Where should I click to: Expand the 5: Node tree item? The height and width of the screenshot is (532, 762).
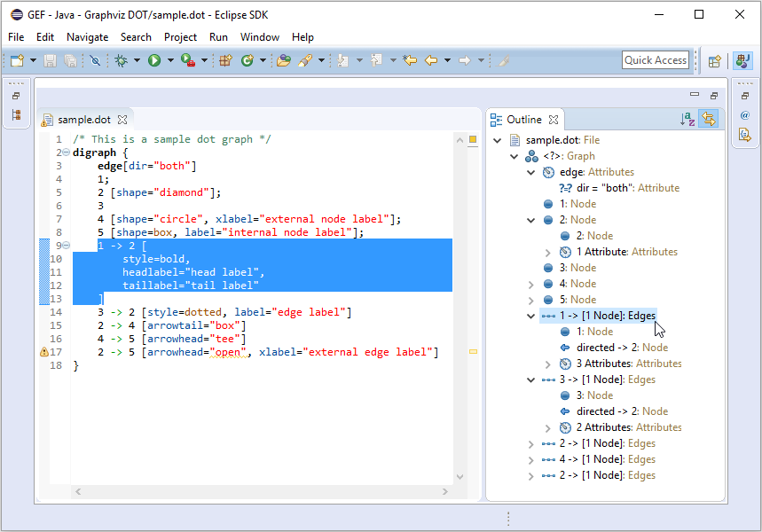[x=531, y=301]
